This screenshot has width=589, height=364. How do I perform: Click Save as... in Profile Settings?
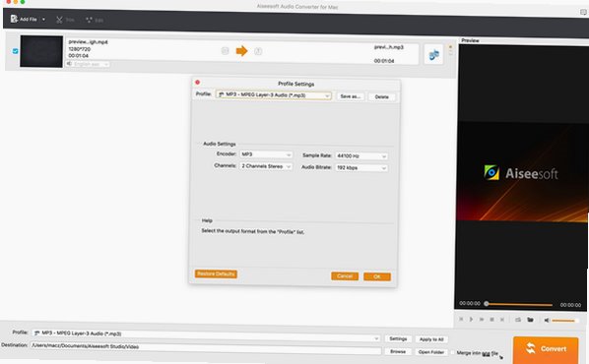click(350, 96)
